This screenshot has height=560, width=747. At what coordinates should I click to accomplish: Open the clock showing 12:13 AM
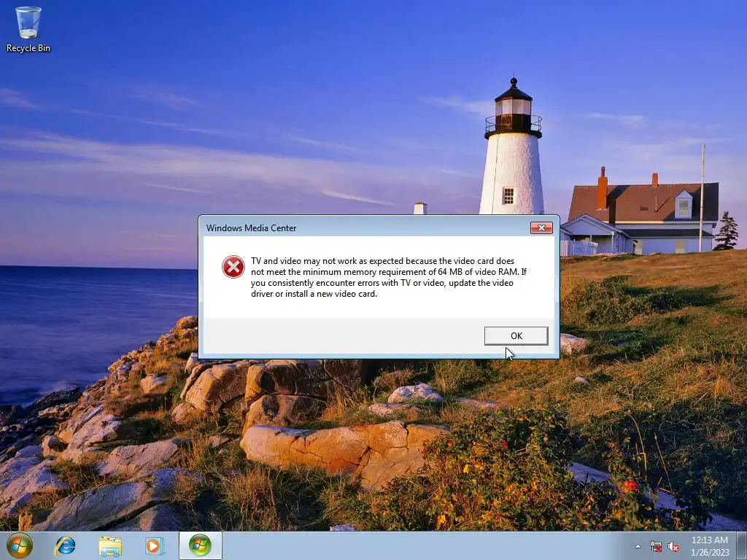[710, 546]
